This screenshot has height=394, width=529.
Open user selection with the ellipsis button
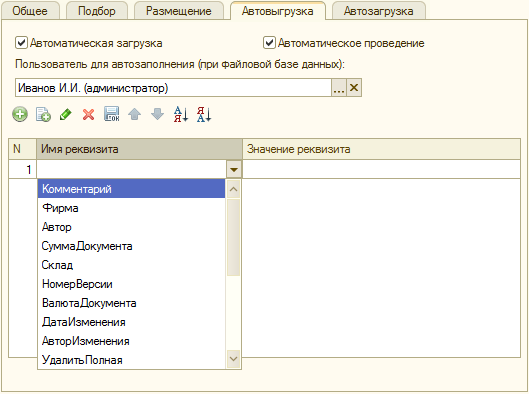point(339,88)
